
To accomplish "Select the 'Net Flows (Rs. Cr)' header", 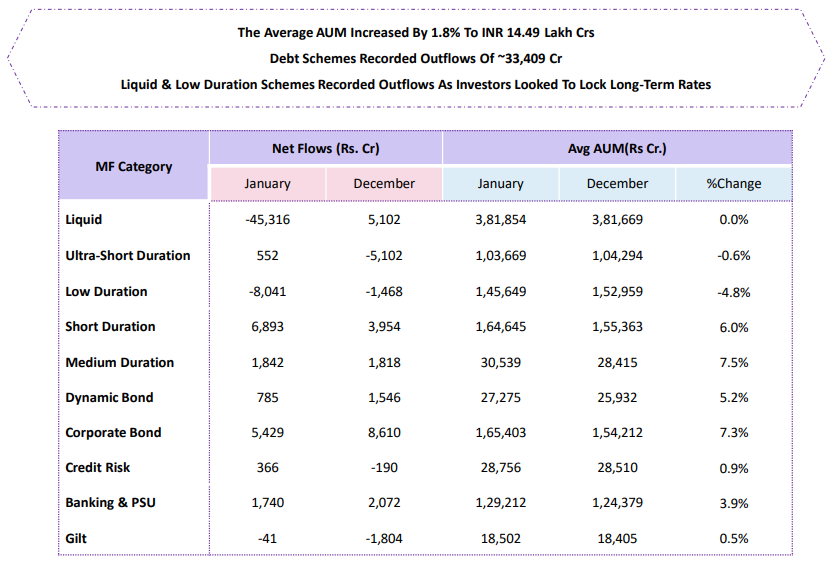I will click(x=326, y=148).
